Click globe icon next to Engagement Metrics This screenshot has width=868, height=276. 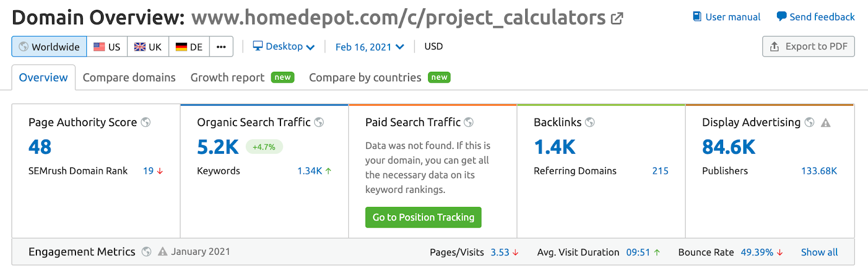pyautogui.click(x=146, y=252)
